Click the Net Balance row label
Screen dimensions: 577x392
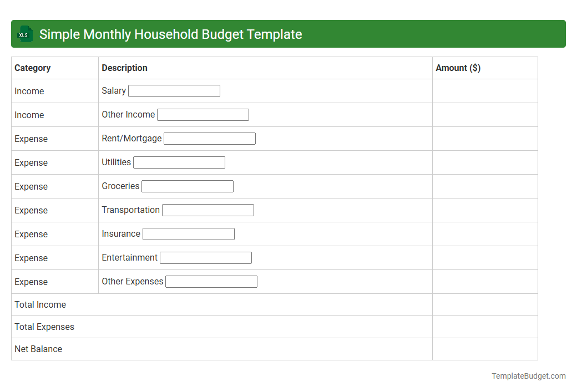click(38, 349)
